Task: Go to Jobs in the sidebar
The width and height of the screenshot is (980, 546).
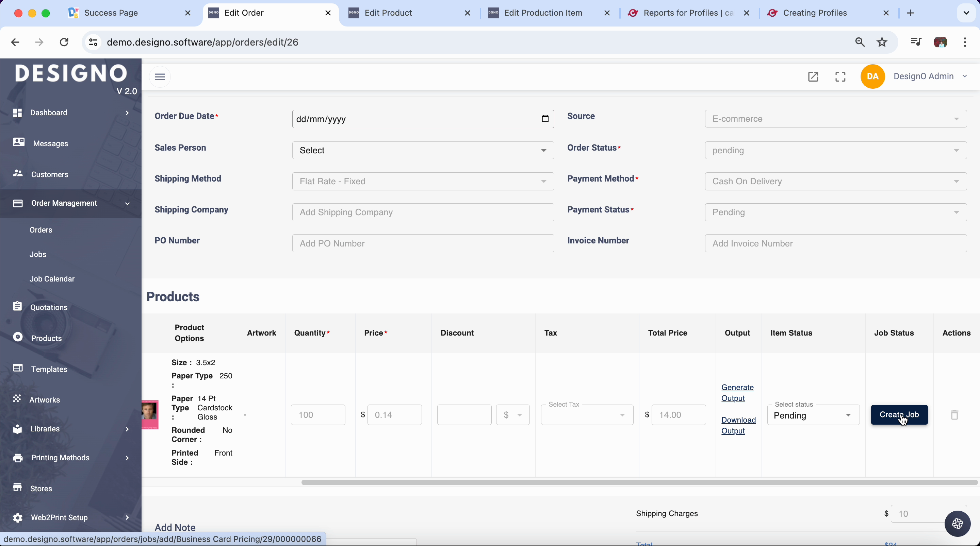Action: [x=38, y=254]
